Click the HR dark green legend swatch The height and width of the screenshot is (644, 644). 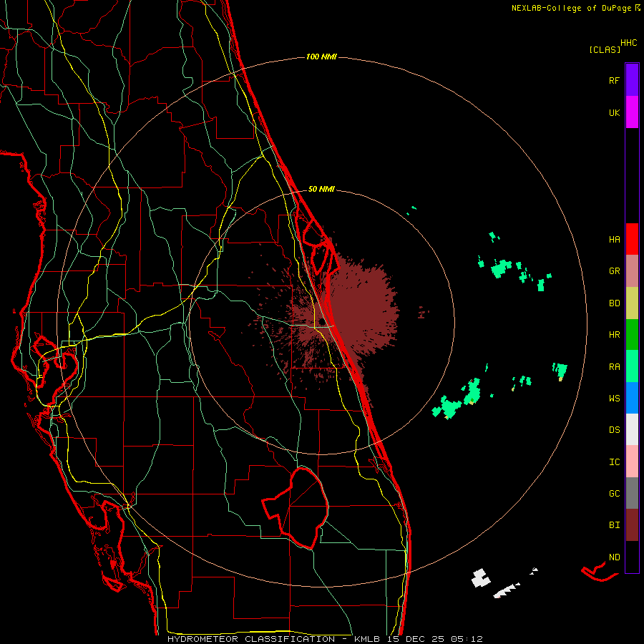click(x=632, y=335)
